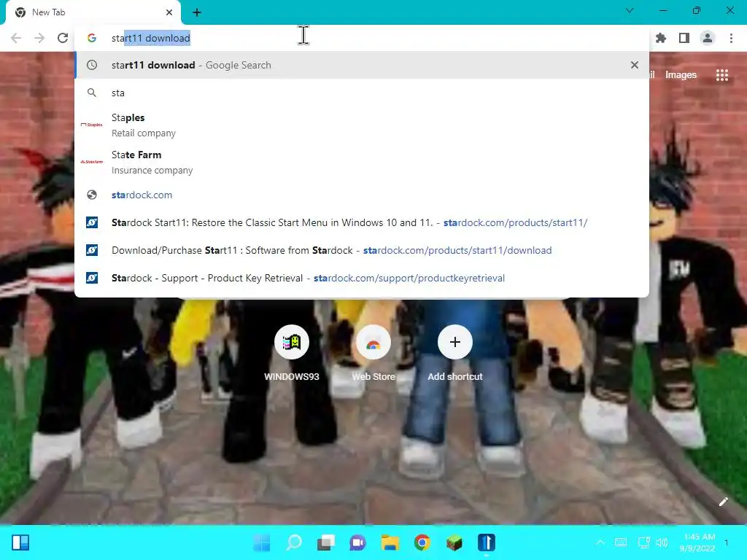Viewport: 747px width, 560px height.
Task: Open the Chat camera icon on taskbar
Action: [357, 542]
